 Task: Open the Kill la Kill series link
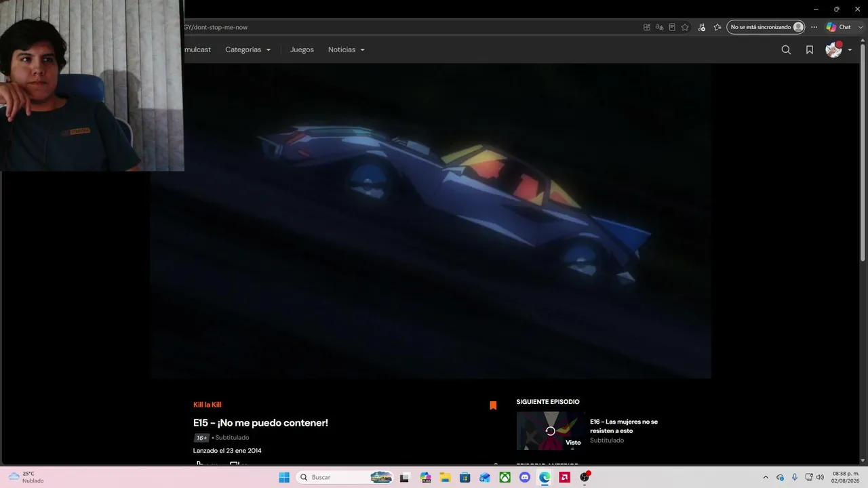tap(208, 405)
